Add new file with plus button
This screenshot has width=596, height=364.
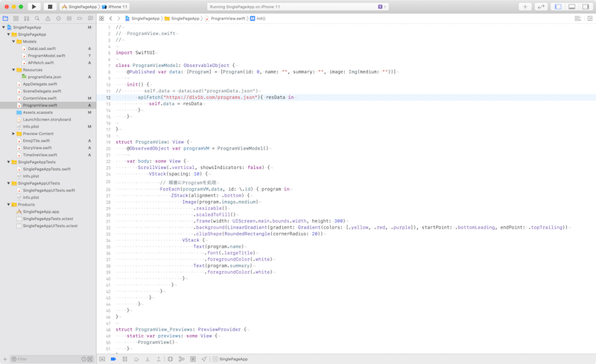[5, 359]
